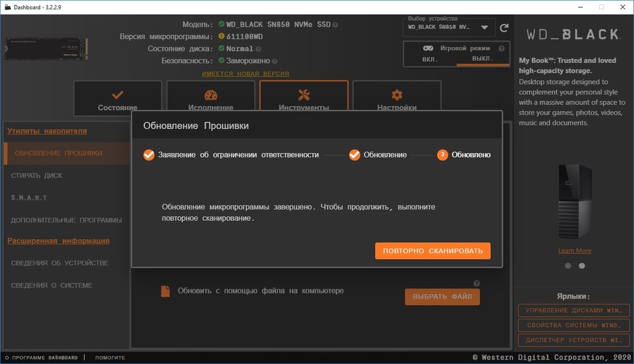Click the WD_BLACK SSD drive image
634x364 pixels.
(46, 49)
